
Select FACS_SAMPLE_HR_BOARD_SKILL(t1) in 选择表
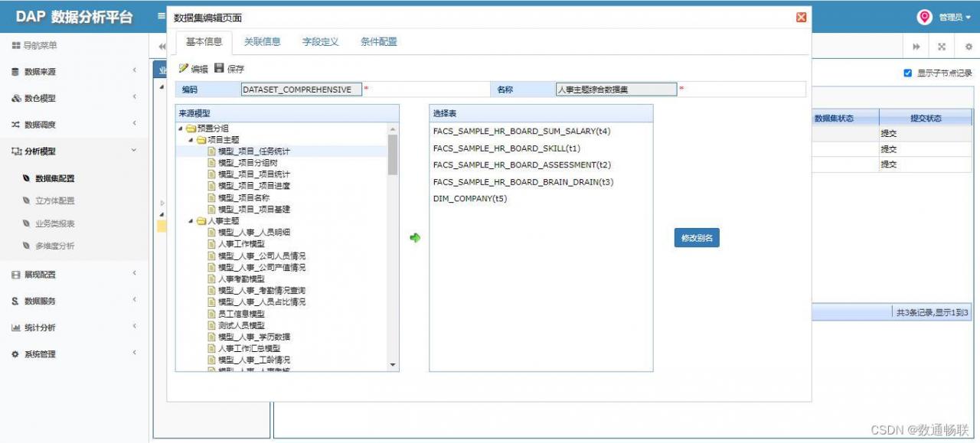point(507,148)
